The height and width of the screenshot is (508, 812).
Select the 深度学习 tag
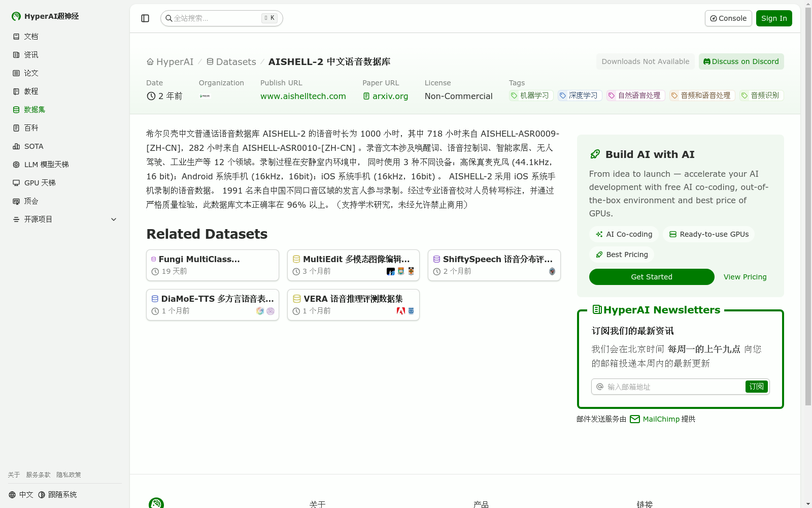(580, 96)
